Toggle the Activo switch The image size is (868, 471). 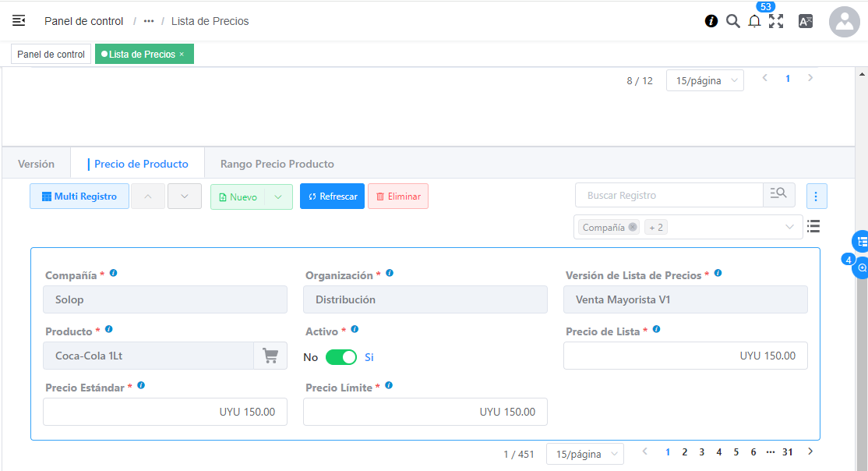click(340, 357)
